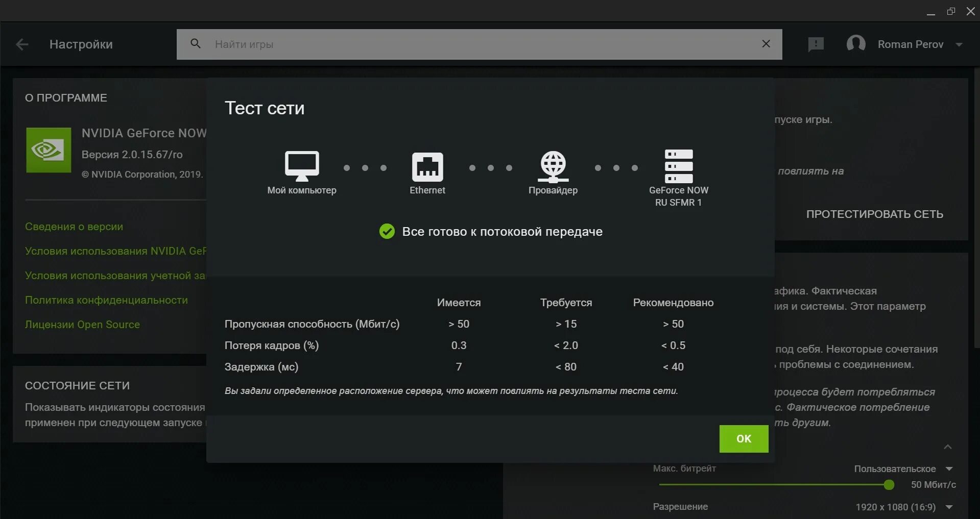Open the feedback notification icon
The image size is (980, 519).
tap(816, 44)
